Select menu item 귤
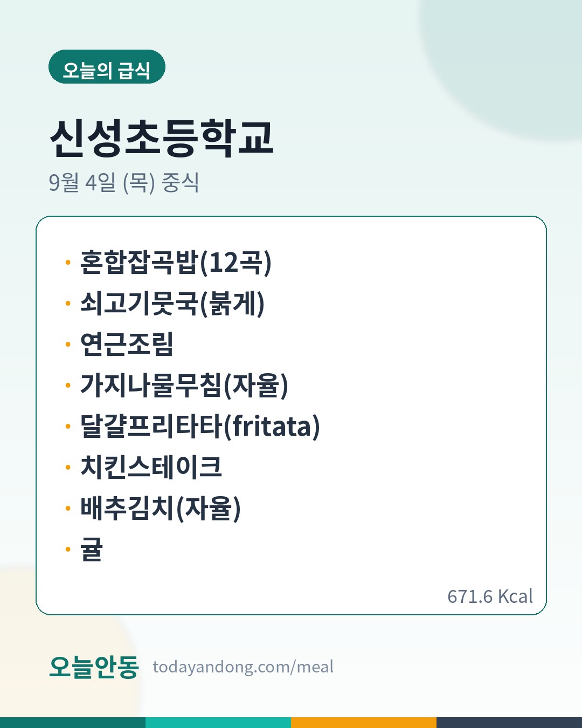The width and height of the screenshot is (582, 728). [x=92, y=549]
